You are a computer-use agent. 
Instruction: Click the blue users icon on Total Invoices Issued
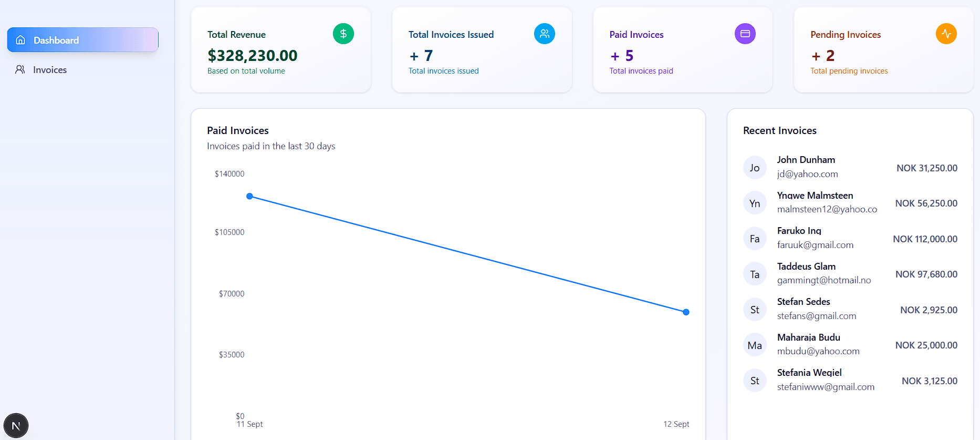[545, 34]
